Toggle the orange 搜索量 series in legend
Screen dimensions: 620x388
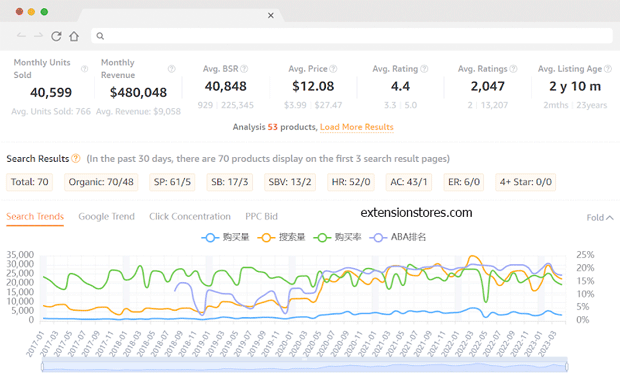coord(282,237)
